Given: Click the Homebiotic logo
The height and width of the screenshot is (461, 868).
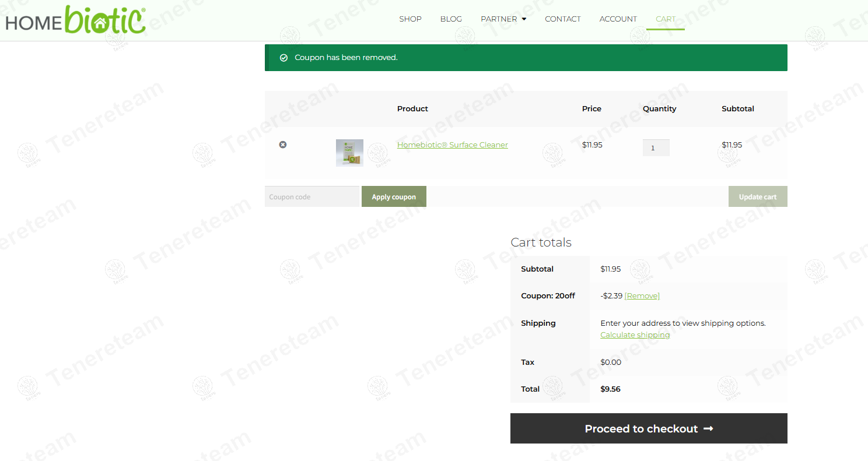Looking at the screenshot, I should coord(76,20).
